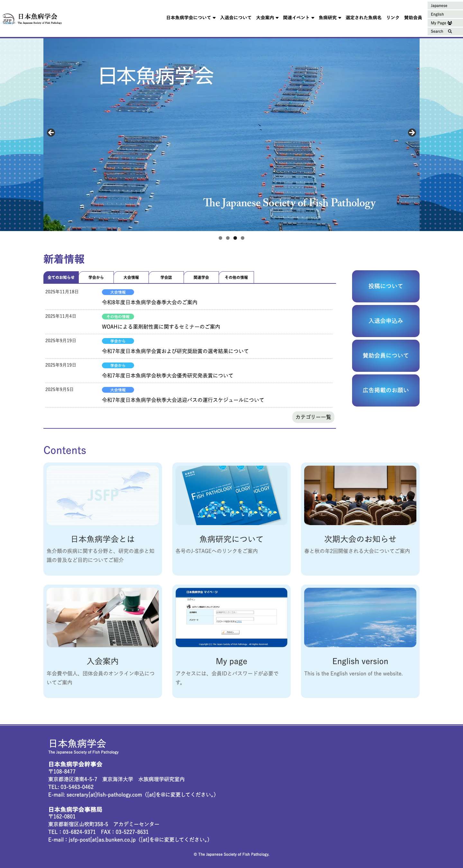Screen dimensions: 463x868
Task: Open 入会案内 card thumbnail
Action: point(103,617)
